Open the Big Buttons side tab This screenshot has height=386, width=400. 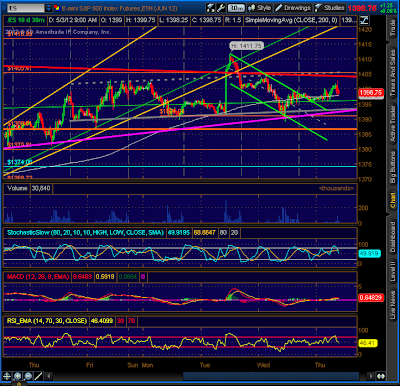pos(393,167)
